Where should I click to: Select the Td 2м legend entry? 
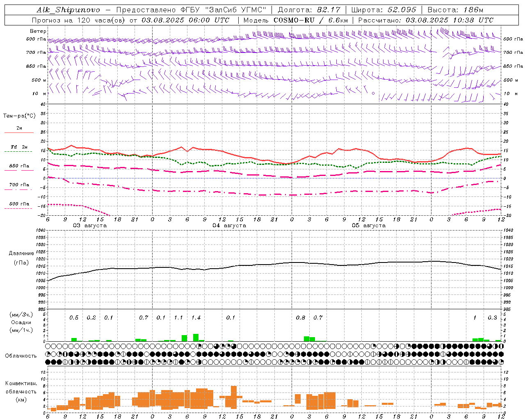(19, 147)
